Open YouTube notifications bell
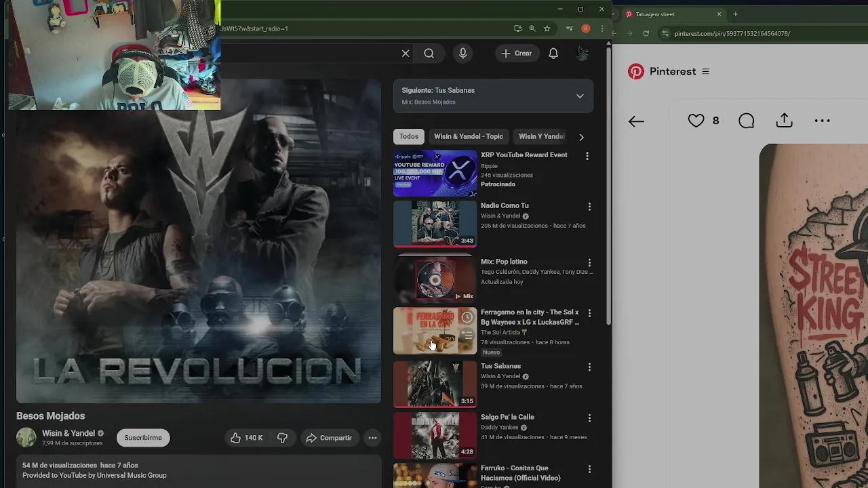This screenshot has height=488, width=868. (x=553, y=54)
